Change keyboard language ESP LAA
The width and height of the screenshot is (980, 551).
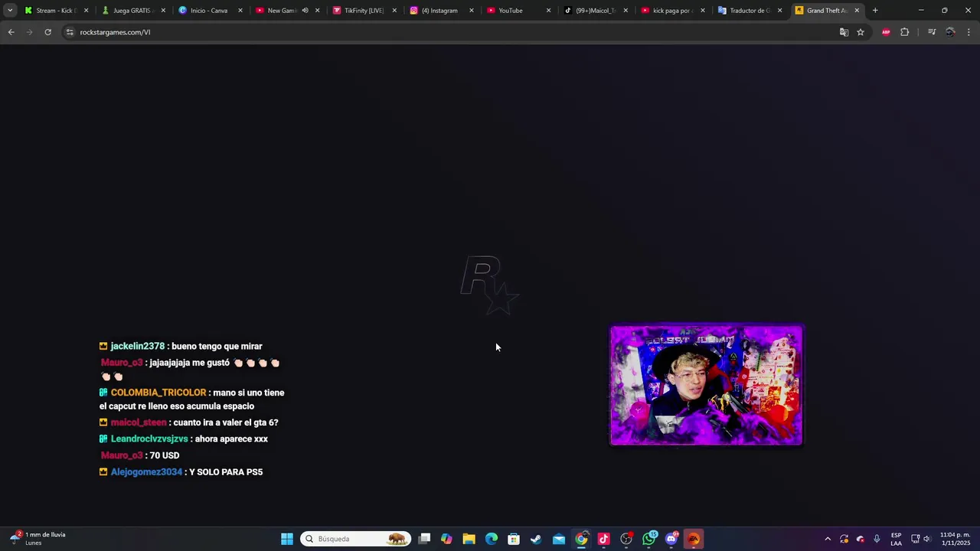(896, 539)
